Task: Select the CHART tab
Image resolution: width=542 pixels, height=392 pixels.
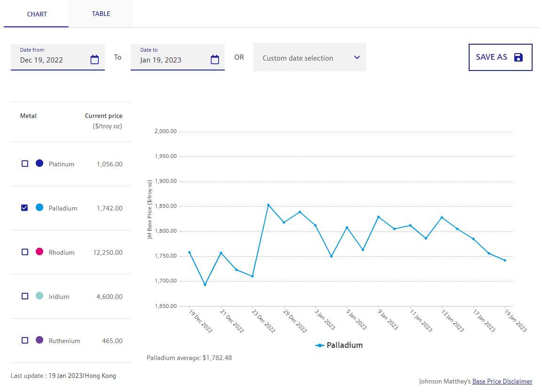Action: click(37, 14)
